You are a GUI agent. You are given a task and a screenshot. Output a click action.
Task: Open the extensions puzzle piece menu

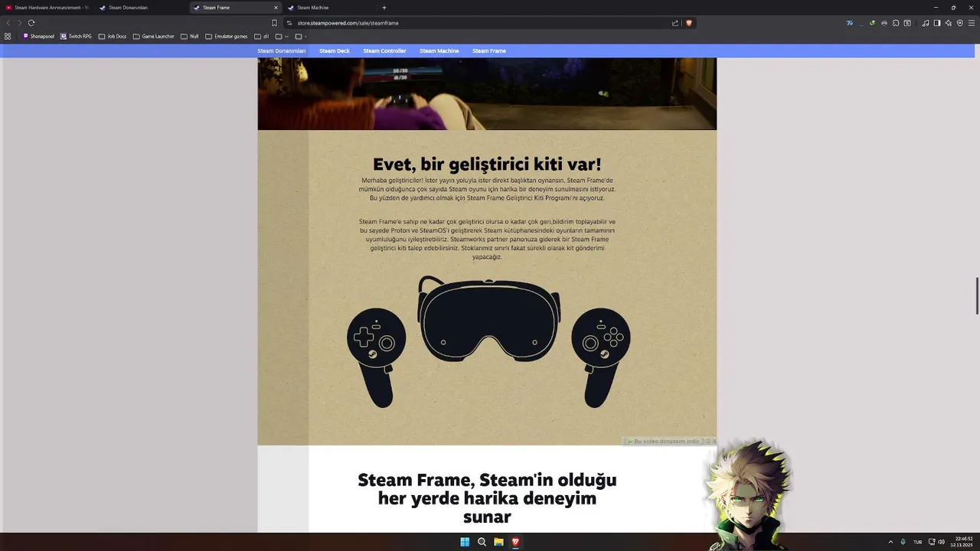(x=896, y=23)
